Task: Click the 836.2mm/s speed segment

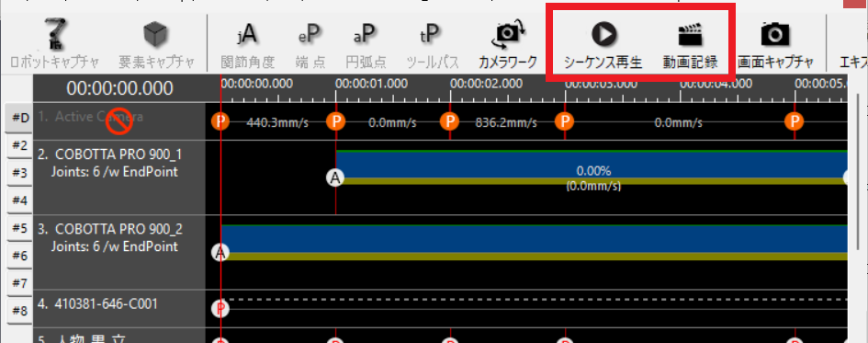Action: coord(506,122)
